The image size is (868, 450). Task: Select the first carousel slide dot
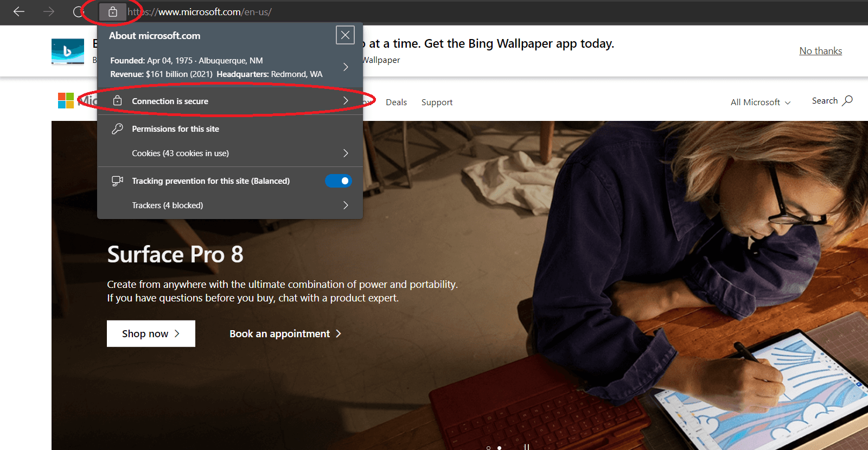pyautogui.click(x=488, y=448)
